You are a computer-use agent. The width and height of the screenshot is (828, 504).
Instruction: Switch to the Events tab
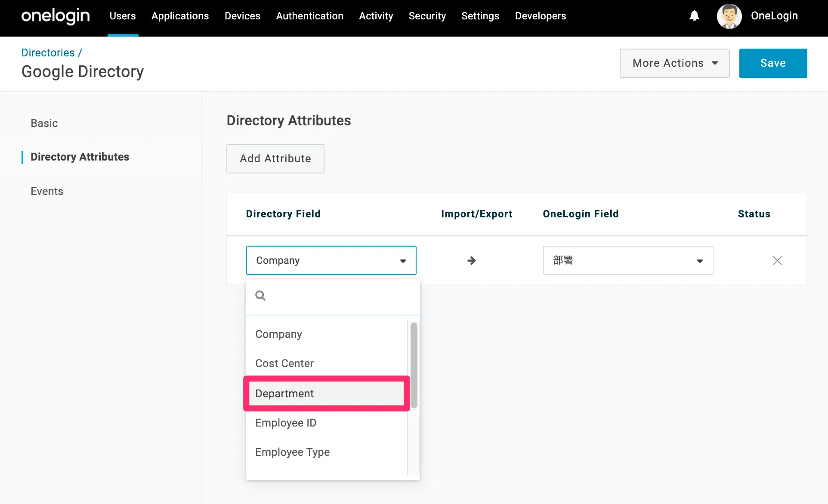(47, 191)
